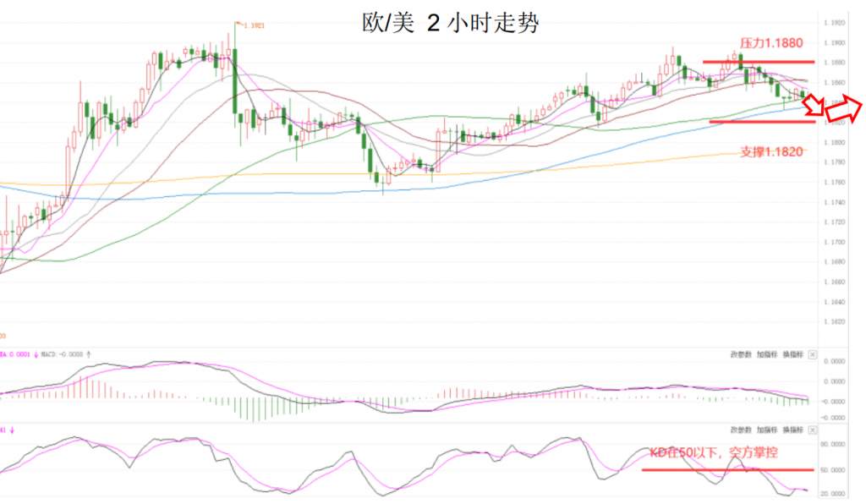Click the 1.1740 price axis label
Viewport: 866px width, 504px height.
tap(834, 202)
